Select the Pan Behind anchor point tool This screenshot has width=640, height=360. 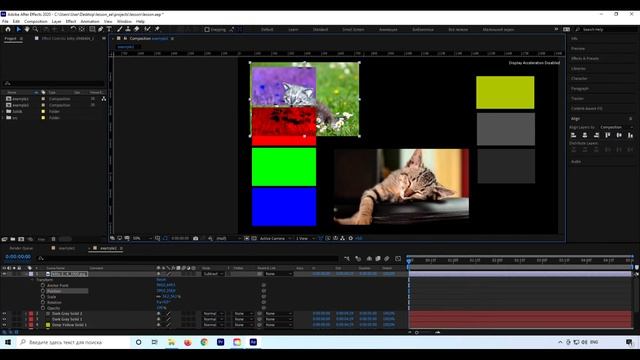click(82, 29)
